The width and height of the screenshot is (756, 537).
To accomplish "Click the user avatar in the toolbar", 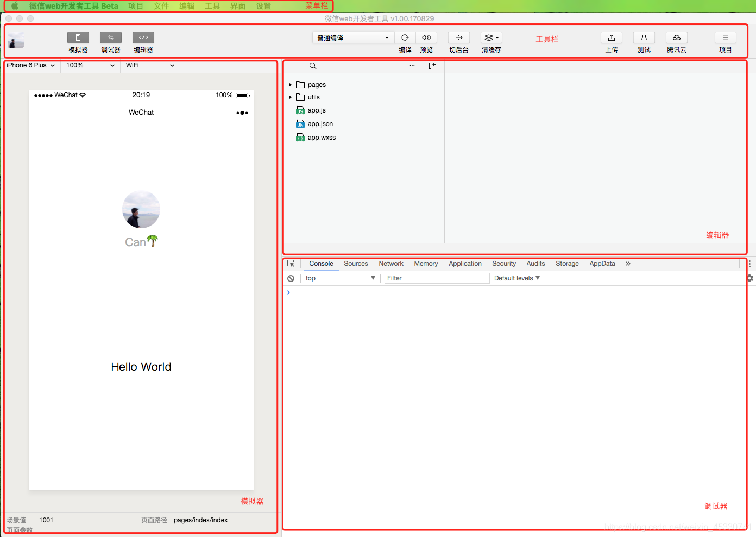I will (16, 40).
